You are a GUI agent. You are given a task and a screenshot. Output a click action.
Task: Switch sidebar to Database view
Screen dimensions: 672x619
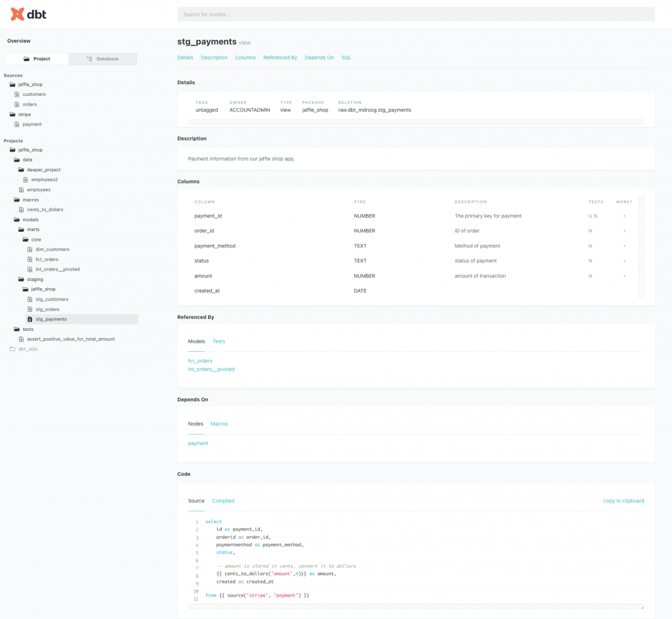(x=103, y=59)
